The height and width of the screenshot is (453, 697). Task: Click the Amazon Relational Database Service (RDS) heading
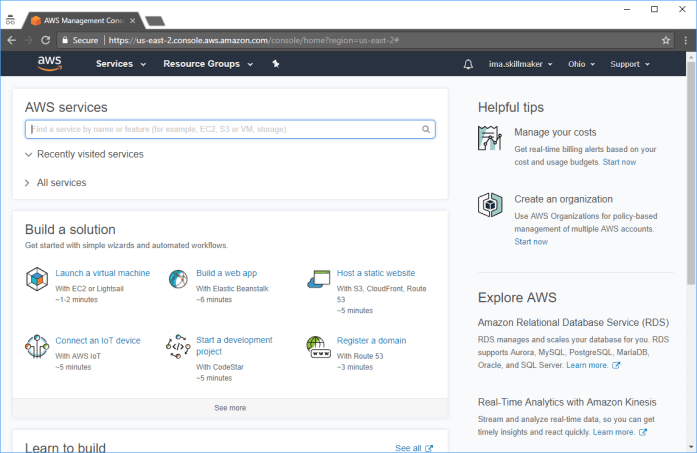point(573,323)
